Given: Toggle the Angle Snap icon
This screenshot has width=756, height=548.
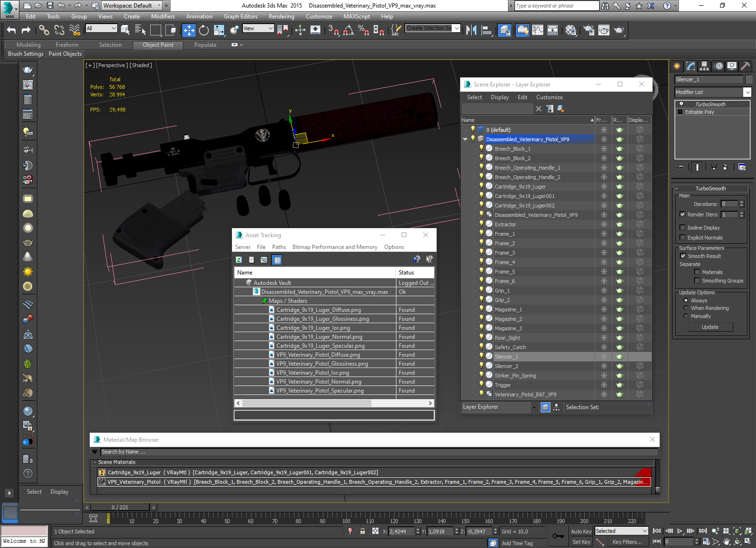Looking at the screenshot, I should pos(348,30).
